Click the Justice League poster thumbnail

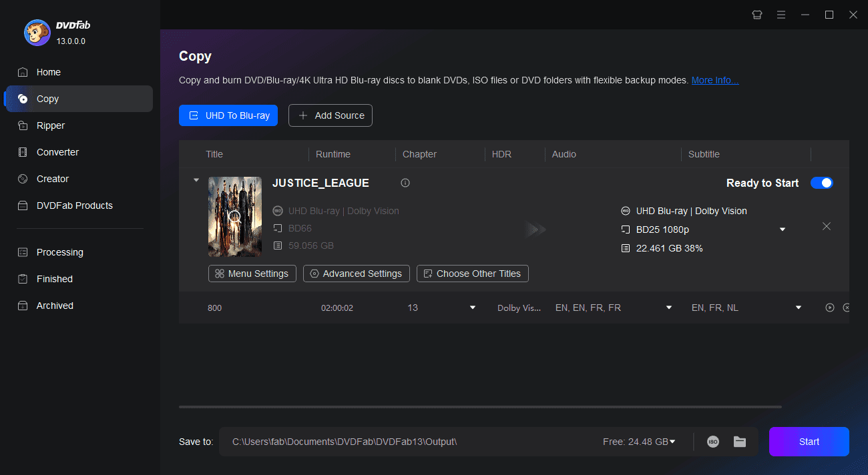[235, 217]
